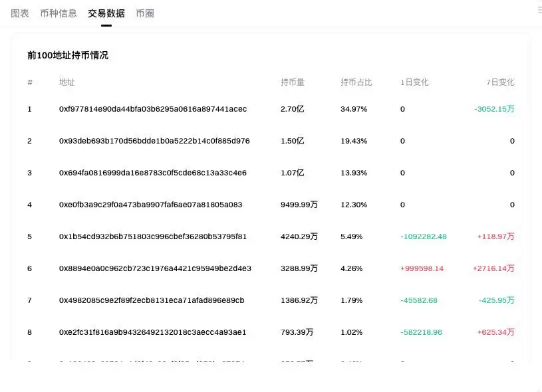
Task: Open address 0xe0fb3a9c29f0a473ba9907faf6ae07a81805a083
Action: click(x=151, y=205)
